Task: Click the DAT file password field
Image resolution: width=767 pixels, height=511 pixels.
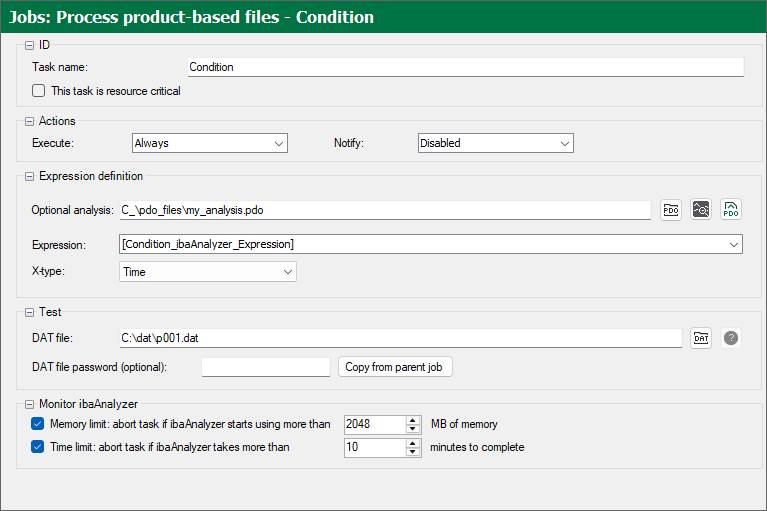Action: pyautogui.click(x=266, y=367)
